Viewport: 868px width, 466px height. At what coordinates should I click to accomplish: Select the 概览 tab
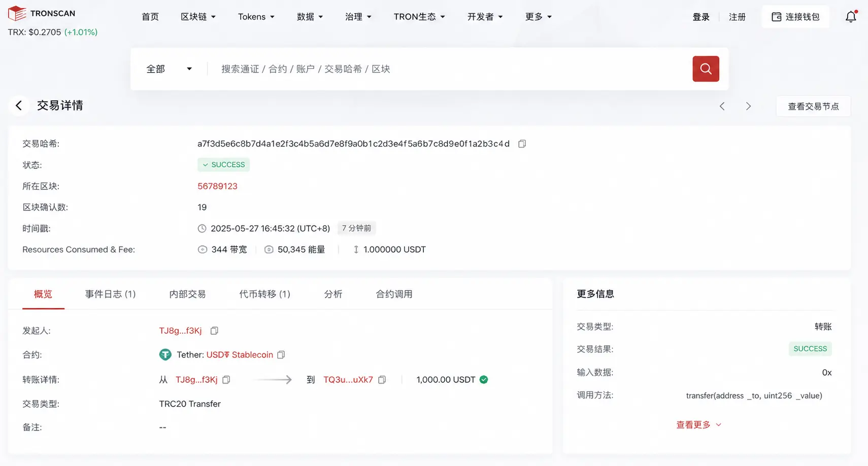pyautogui.click(x=43, y=294)
